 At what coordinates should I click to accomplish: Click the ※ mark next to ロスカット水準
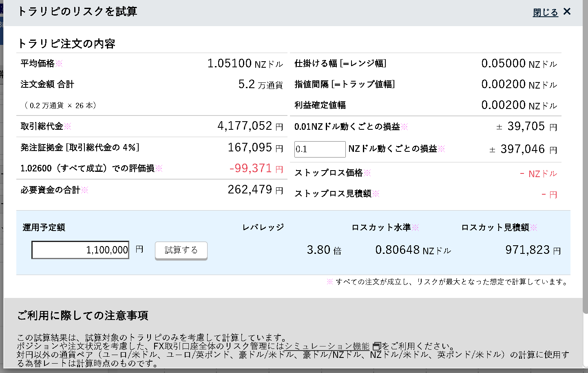tap(415, 228)
